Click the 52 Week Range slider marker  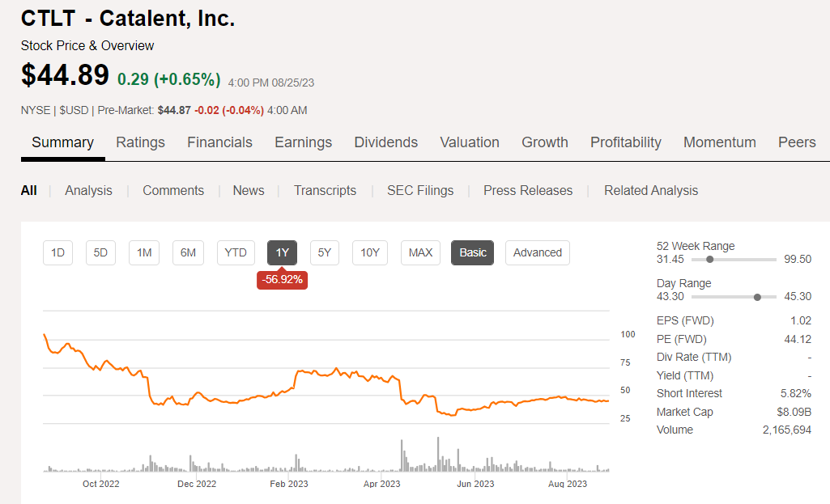[710, 260]
